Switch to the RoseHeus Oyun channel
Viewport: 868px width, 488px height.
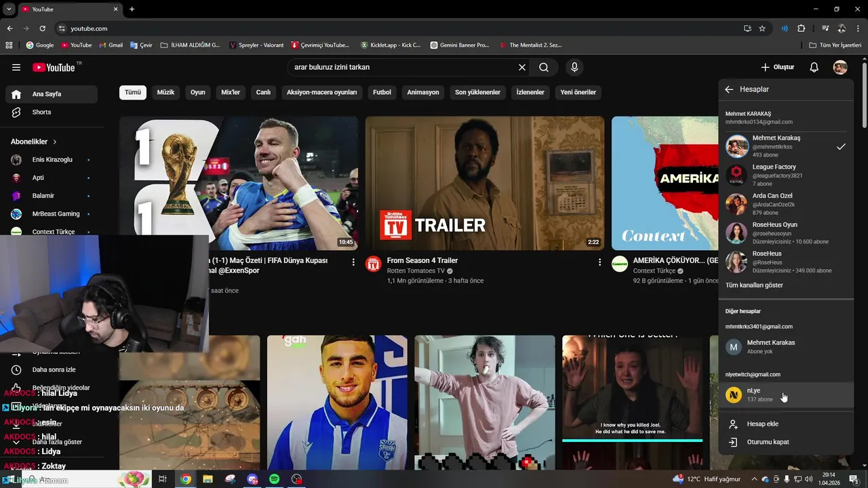pyautogui.click(x=786, y=232)
